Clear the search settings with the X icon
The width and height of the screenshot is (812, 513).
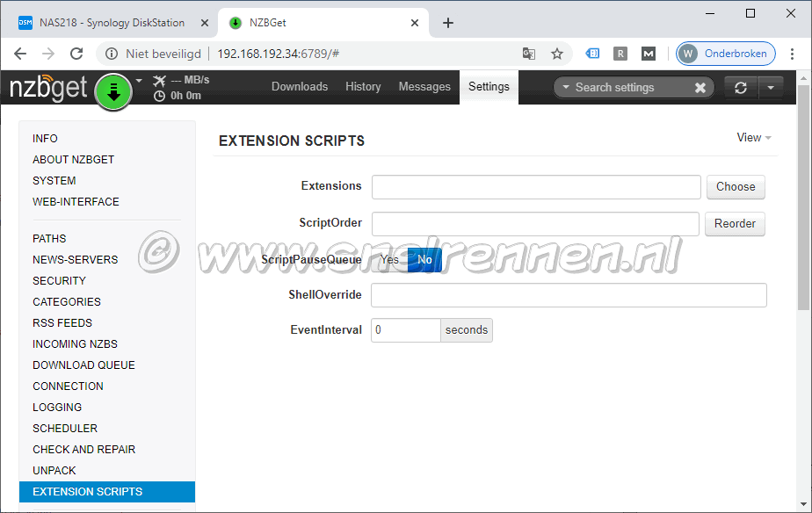tap(700, 88)
